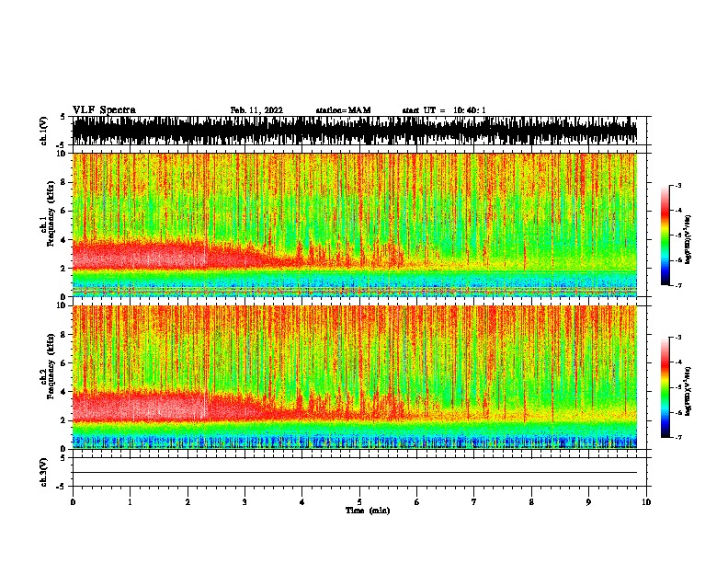The width and height of the screenshot is (728, 563).
Task: Click the ch.1 spectrogram color scale bar
Action: pyautogui.click(x=665, y=236)
